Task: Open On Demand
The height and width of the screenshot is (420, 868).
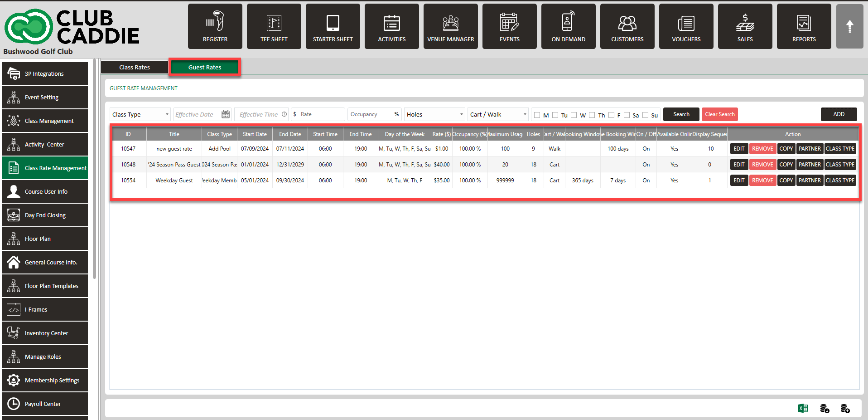Action: coord(569,26)
